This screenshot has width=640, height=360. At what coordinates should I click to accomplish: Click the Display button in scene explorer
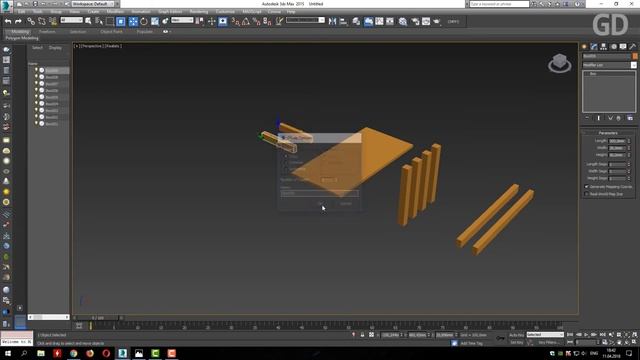coord(55,48)
